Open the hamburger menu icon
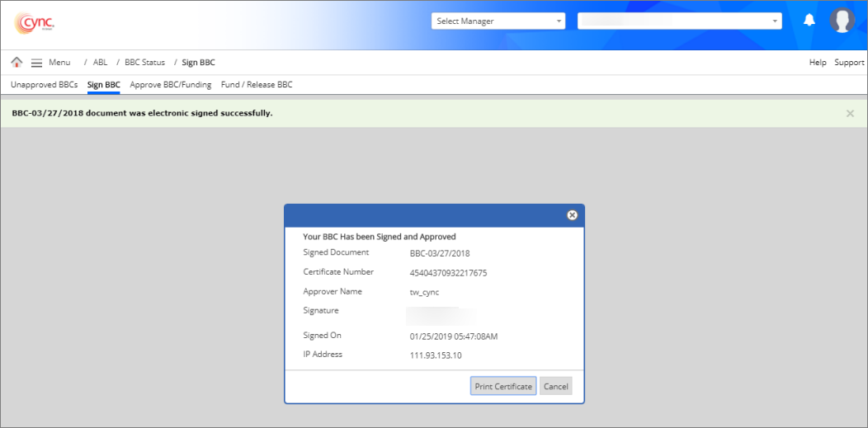The width and height of the screenshot is (868, 428). (36, 63)
